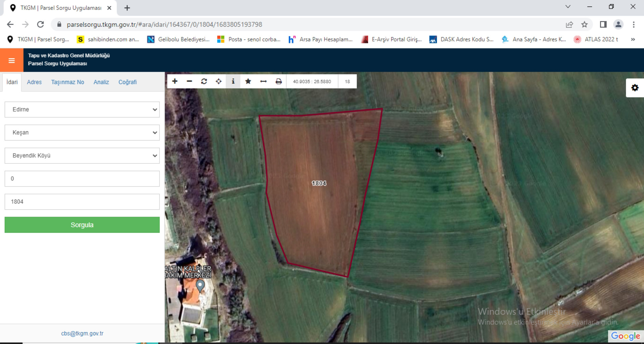Switch to the Adres tab
Screen dimensions: 644x344
(x=34, y=82)
